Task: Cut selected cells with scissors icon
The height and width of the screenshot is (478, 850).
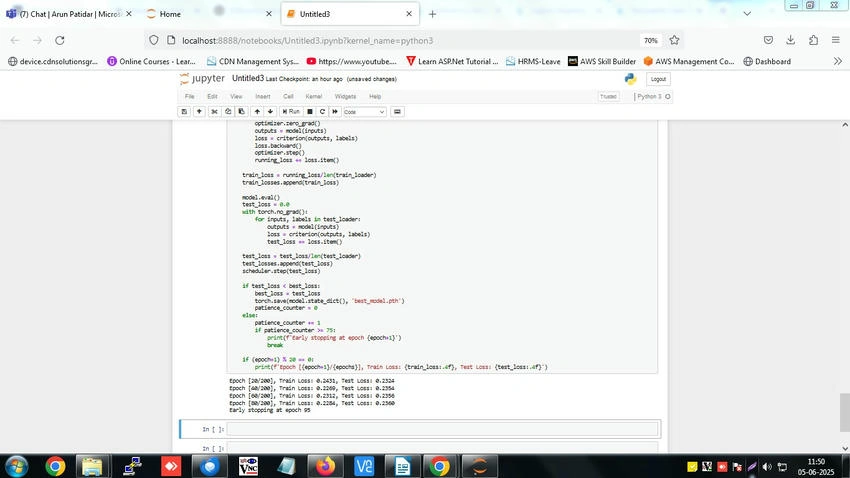Action: point(215,112)
